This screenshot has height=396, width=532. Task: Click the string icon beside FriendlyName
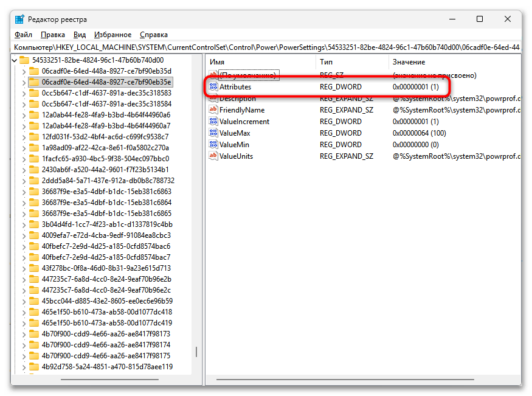[x=213, y=109]
